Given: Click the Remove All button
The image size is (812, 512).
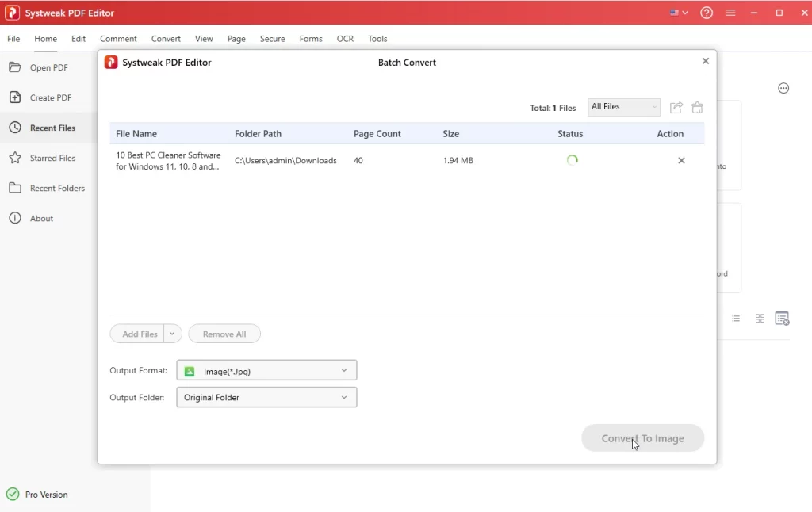Looking at the screenshot, I should pos(224,334).
